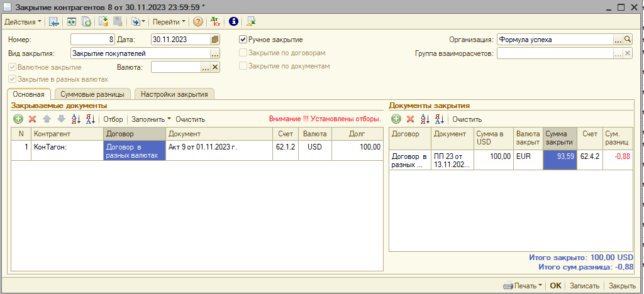Toggle Закрытие по договорам checkbox
Viewport: 644px width, 294px height.
(243, 53)
